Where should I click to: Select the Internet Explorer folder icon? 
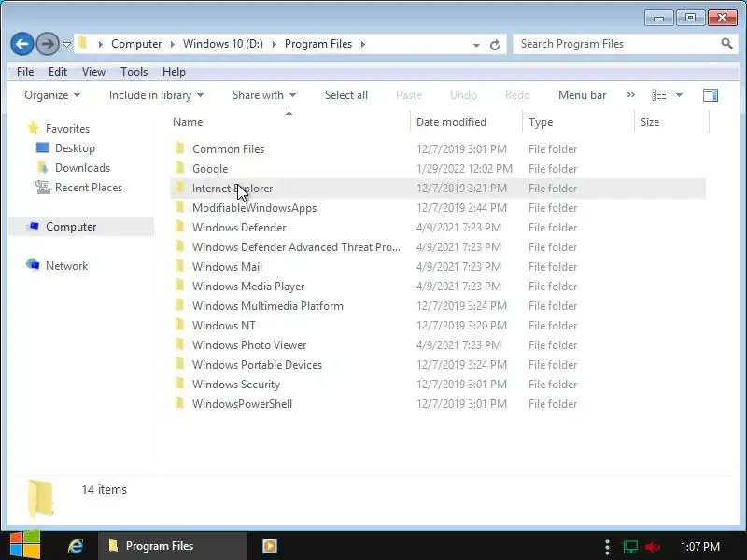pyautogui.click(x=179, y=188)
